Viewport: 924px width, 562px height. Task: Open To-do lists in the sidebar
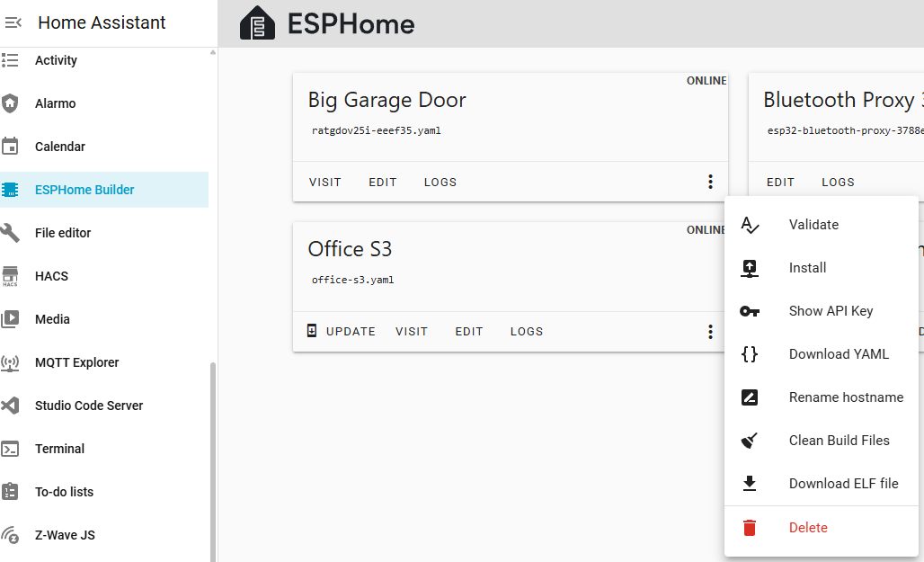(x=104, y=492)
